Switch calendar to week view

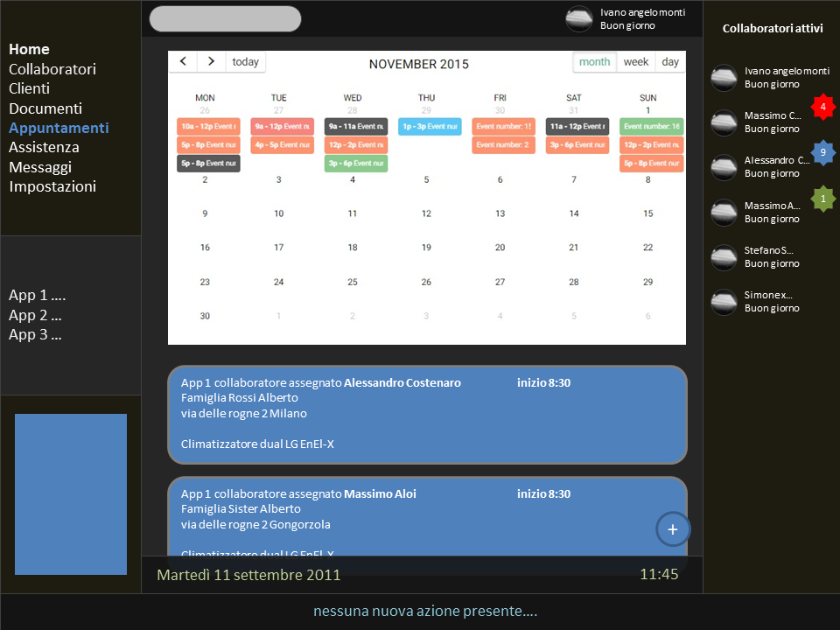coord(636,61)
